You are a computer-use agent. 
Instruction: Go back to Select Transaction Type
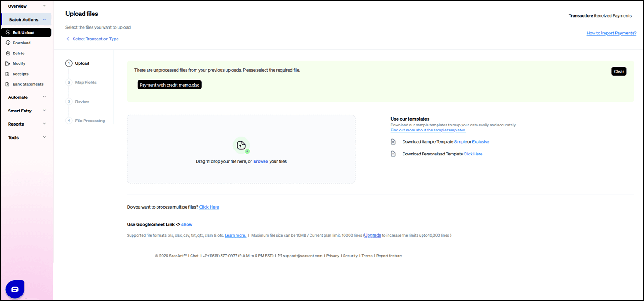point(95,39)
